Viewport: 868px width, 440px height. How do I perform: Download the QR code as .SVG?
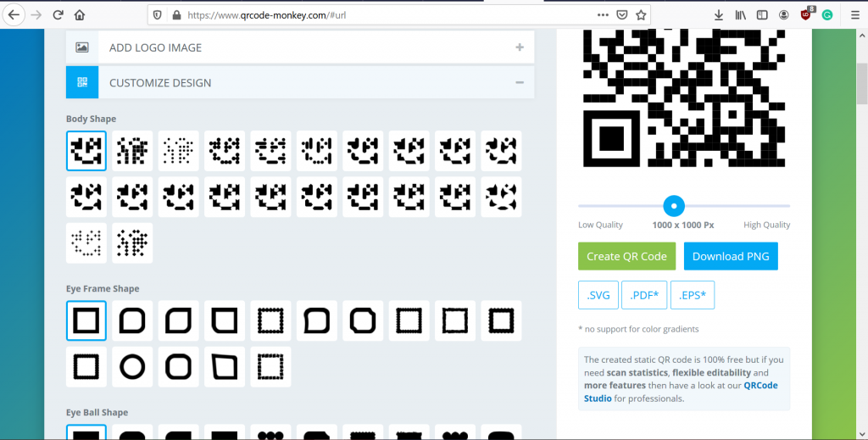(598, 295)
